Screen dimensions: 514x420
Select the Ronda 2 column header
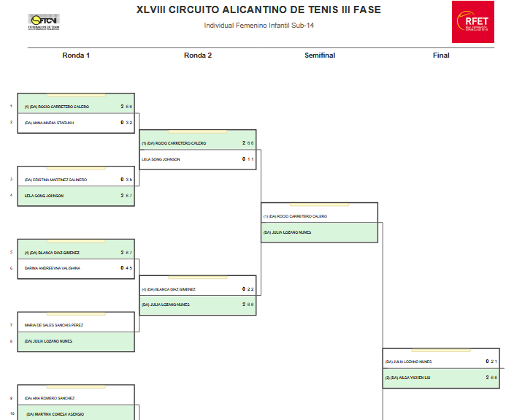[x=198, y=56]
